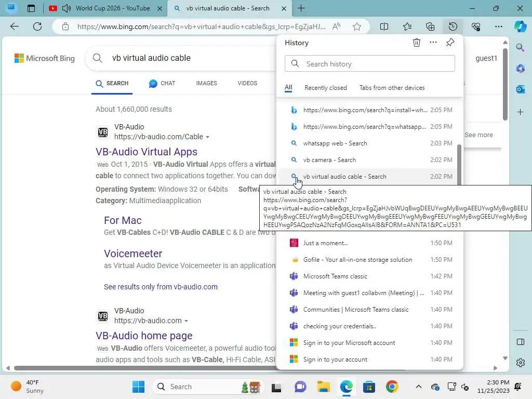Click sidebar search magnifier icon
Viewport: 532px width, 399px height.
tap(520, 48)
